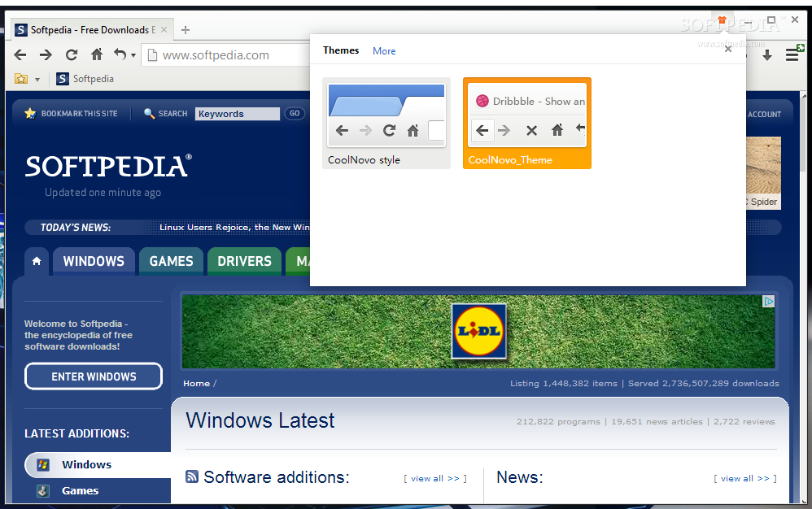Select the Softpedia - Free Downloads tab
Viewport: 812px width, 509px height.
click(92, 29)
